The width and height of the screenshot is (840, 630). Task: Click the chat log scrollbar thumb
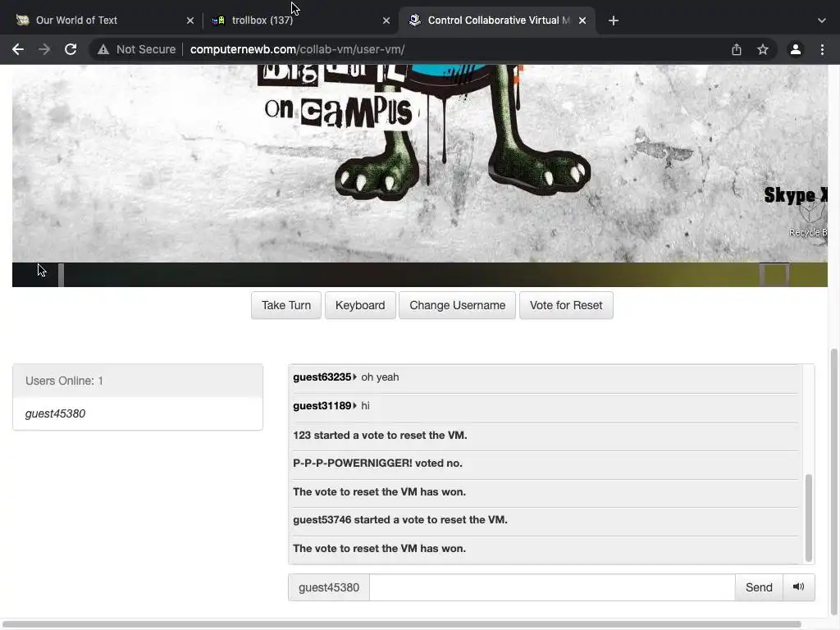pos(808,517)
